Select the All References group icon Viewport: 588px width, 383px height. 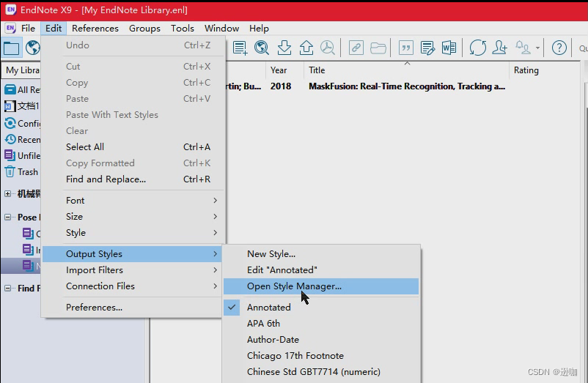10,89
